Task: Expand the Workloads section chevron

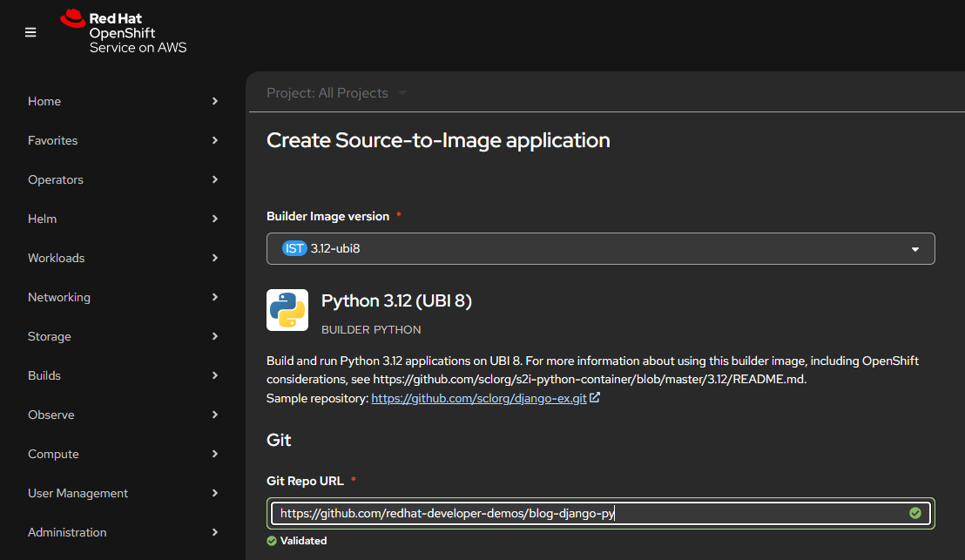Action: pos(214,258)
